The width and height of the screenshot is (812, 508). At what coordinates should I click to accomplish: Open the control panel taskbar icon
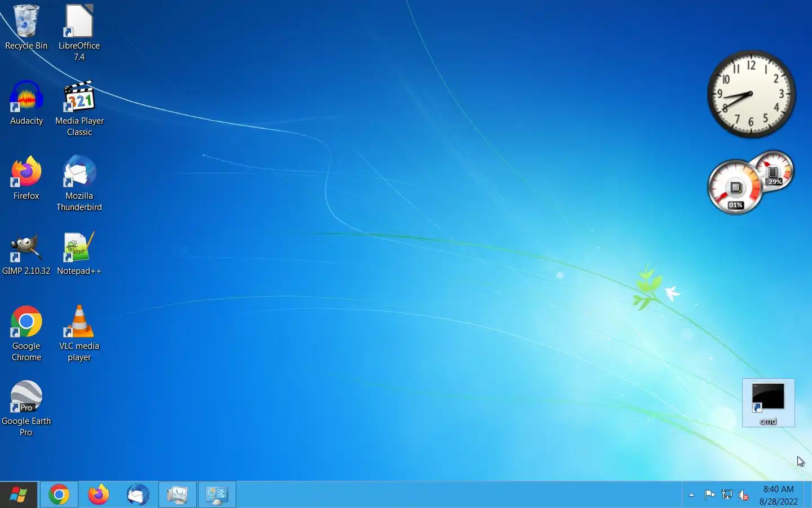pos(217,495)
